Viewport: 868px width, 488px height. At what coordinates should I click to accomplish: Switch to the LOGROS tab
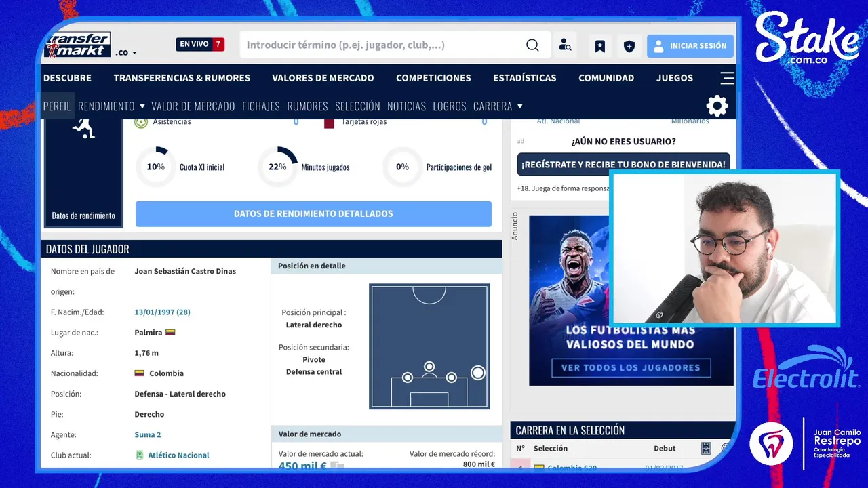click(x=450, y=106)
